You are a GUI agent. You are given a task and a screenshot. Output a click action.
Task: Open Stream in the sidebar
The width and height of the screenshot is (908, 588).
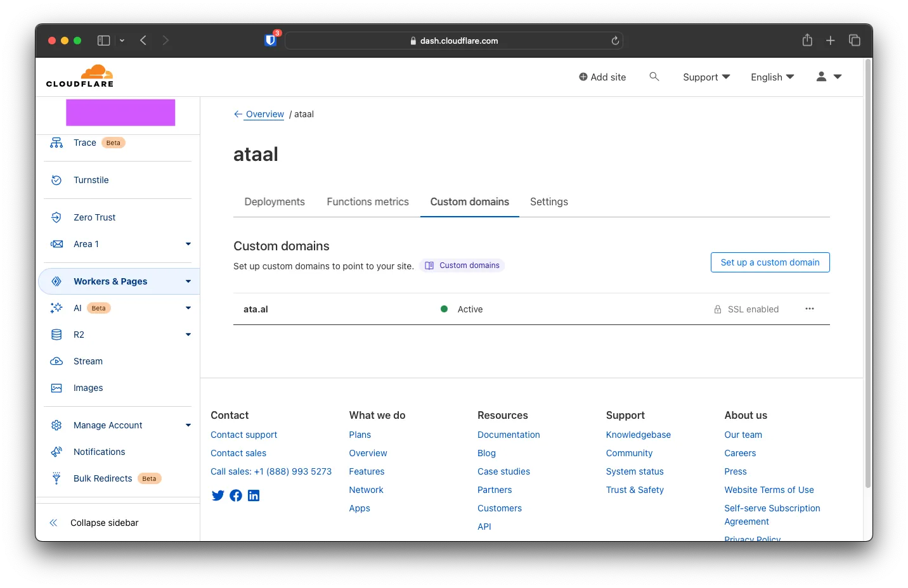[x=88, y=361]
